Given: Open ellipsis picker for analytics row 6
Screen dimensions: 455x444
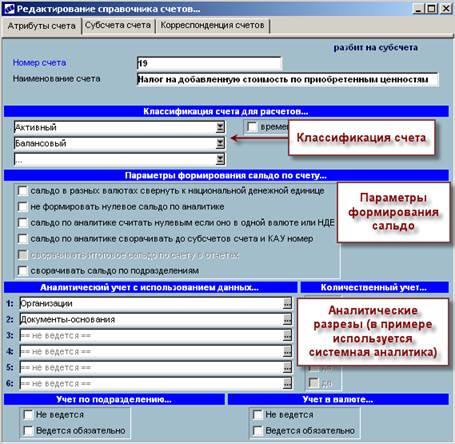Looking at the screenshot, I should 287,383.
